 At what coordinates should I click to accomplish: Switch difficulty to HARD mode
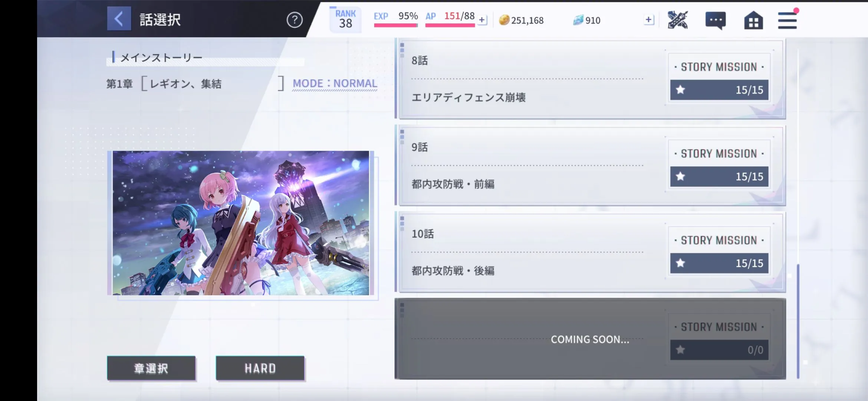point(260,368)
